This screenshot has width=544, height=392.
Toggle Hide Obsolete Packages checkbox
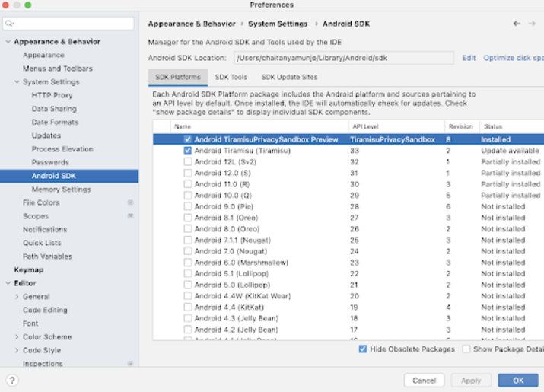point(363,349)
